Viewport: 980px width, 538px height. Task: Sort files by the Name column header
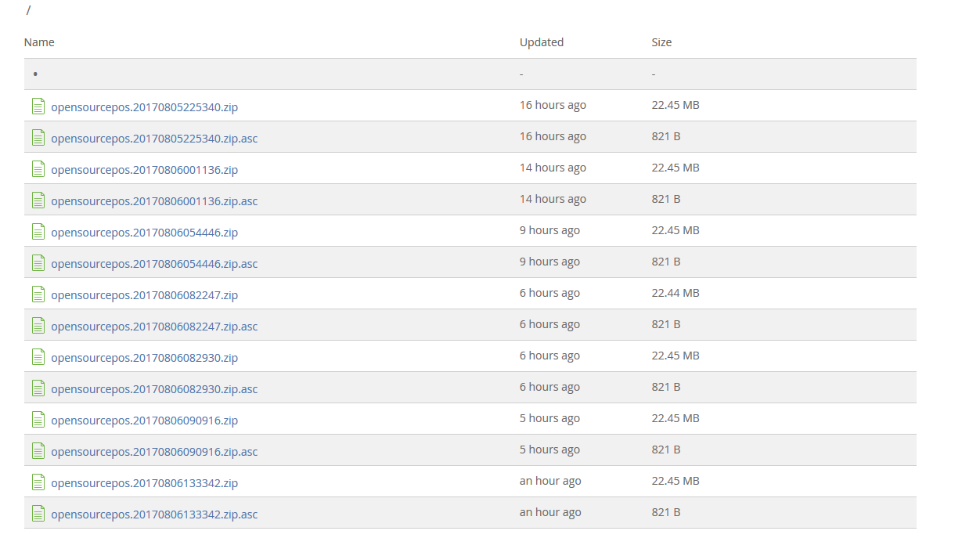pos(39,42)
